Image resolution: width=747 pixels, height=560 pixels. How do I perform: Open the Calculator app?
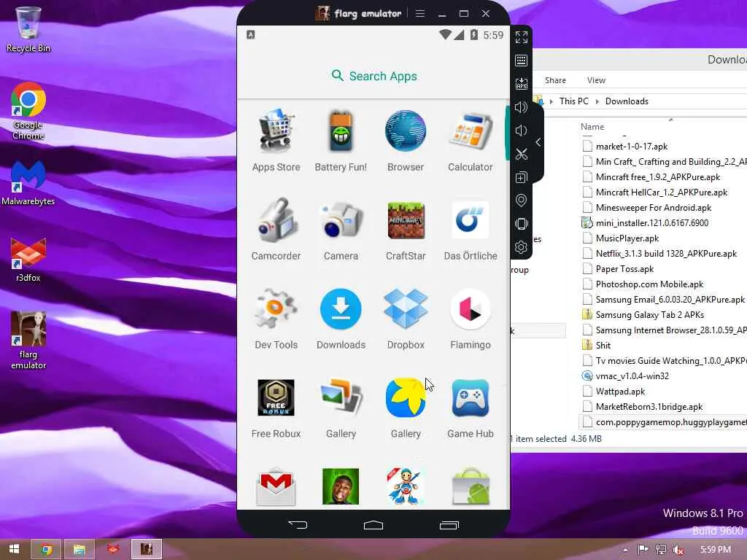coord(471,140)
